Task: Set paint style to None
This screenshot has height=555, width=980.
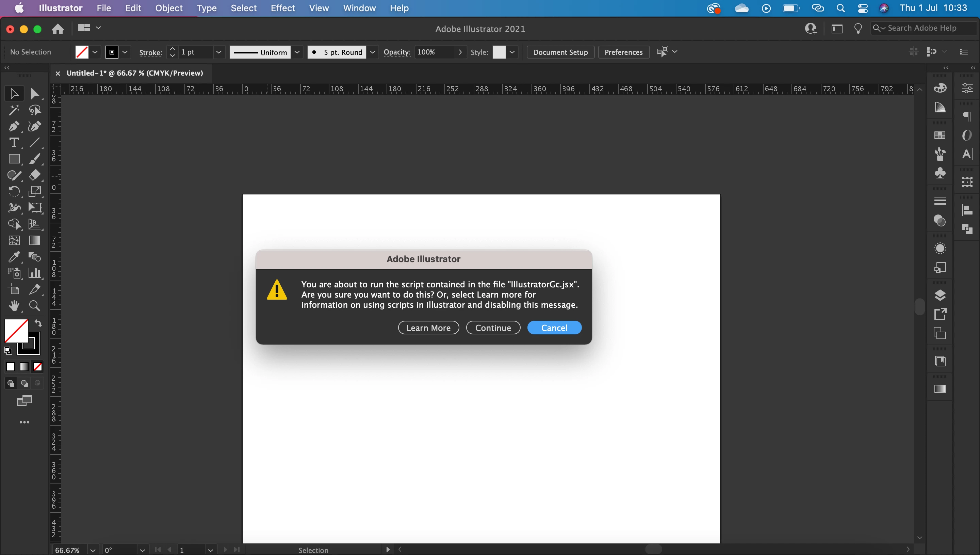Action: [x=38, y=367]
